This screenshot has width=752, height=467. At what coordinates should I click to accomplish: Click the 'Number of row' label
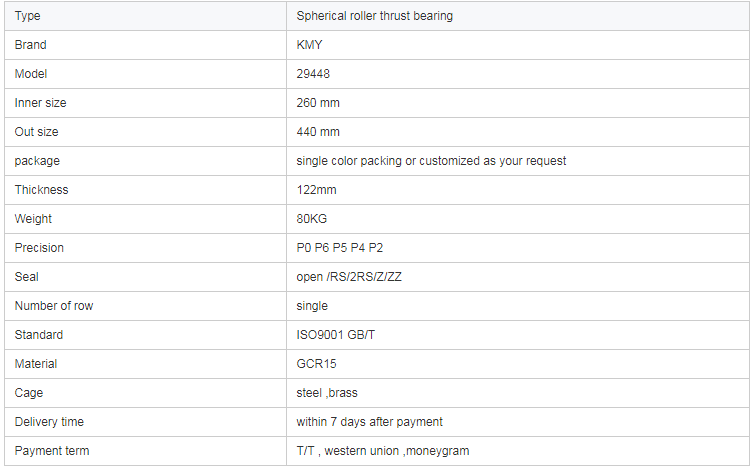point(54,306)
